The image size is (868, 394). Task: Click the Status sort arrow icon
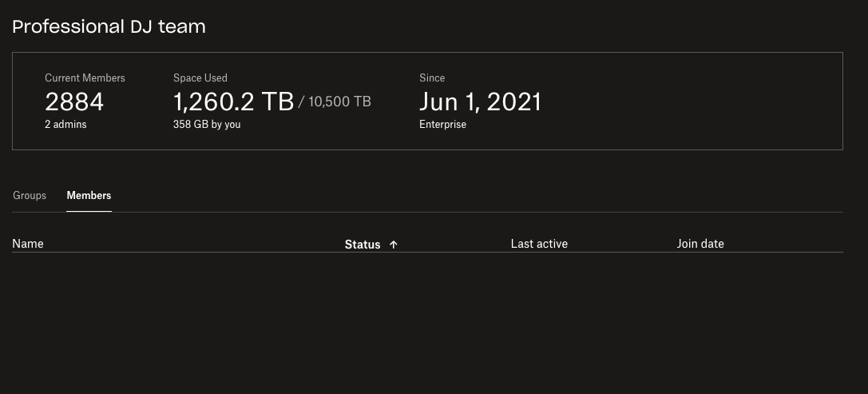click(x=394, y=245)
